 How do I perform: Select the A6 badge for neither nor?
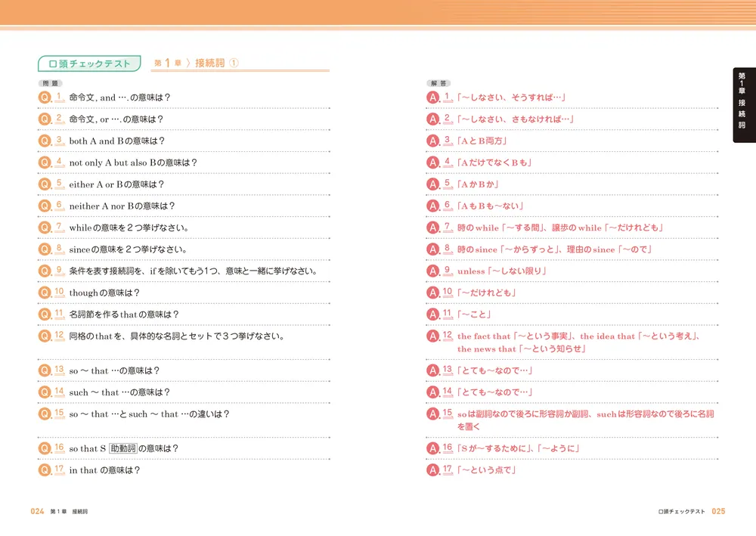coord(432,205)
